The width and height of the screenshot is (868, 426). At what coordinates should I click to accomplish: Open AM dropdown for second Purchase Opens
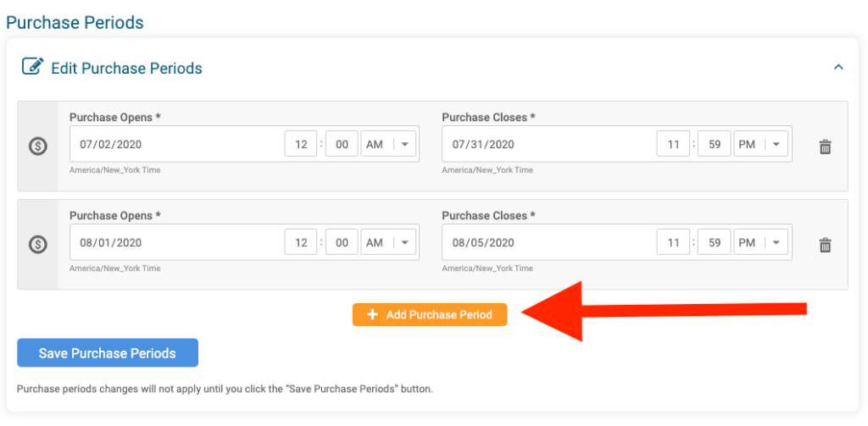point(388,242)
